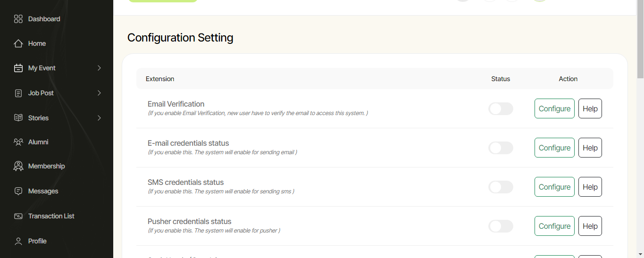Viewport: 644px width, 258px height.
Task: Click the Dashboard grid icon in sidebar
Action: (x=18, y=19)
